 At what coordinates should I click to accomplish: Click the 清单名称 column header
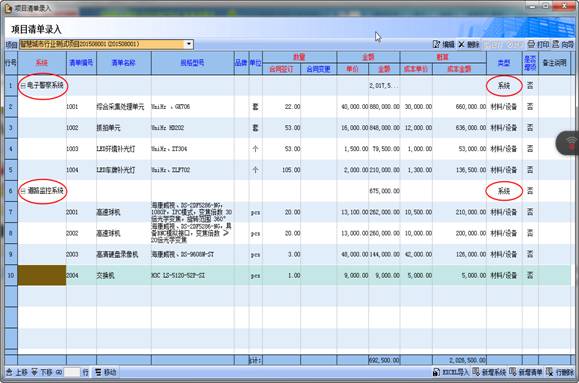pyautogui.click(x=124, y=63)
